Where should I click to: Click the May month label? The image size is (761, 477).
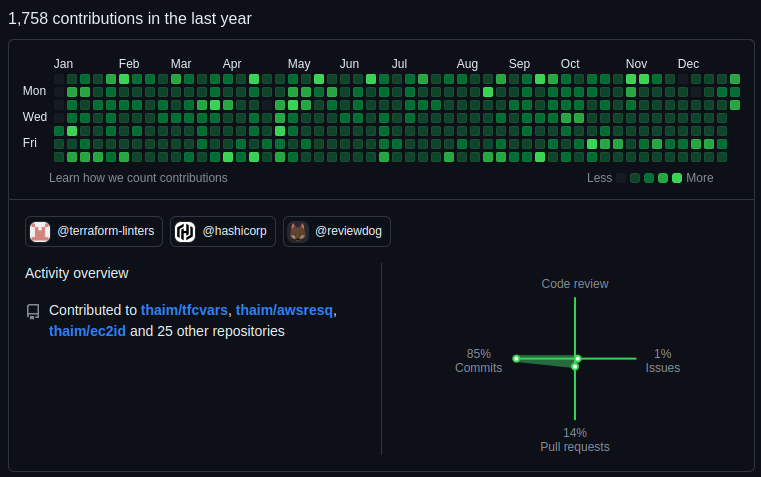[299, 64]
